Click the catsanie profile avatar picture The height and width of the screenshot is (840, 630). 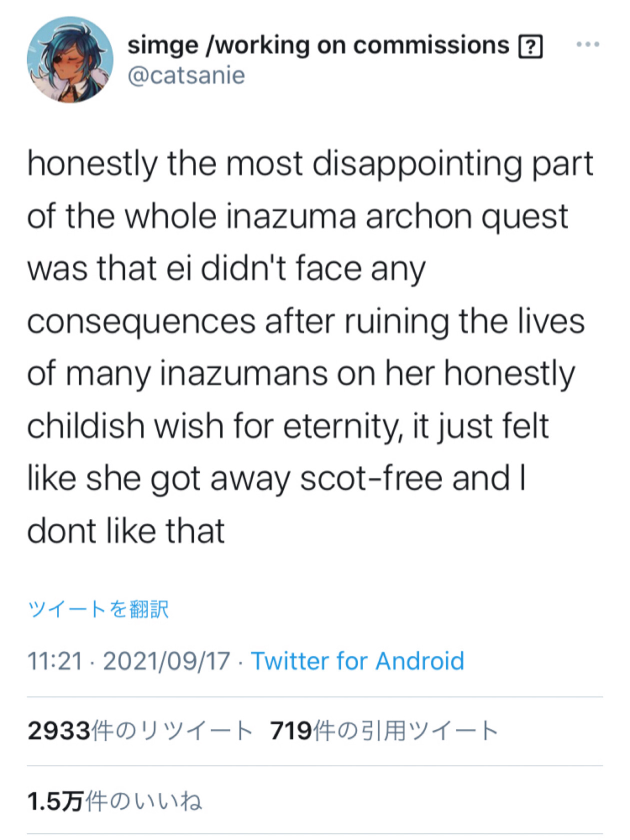coord(70,60)
